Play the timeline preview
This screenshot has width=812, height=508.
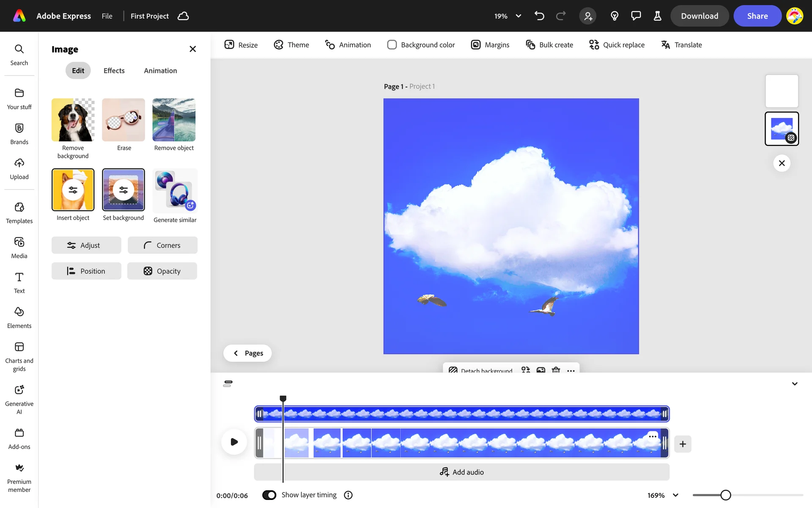[234, 442]
